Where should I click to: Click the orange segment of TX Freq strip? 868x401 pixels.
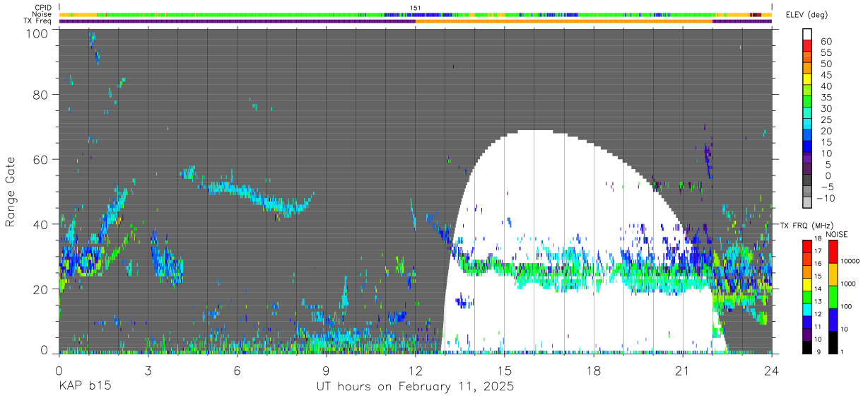563,21
